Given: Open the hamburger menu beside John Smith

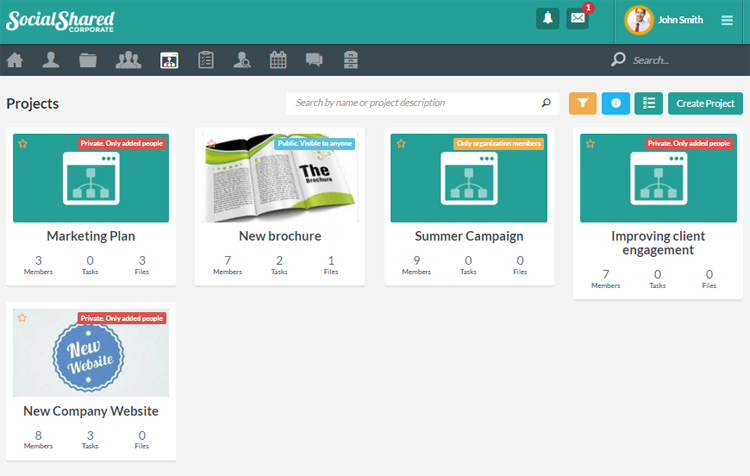Looking at the screenshot, I should coord(727,20).
